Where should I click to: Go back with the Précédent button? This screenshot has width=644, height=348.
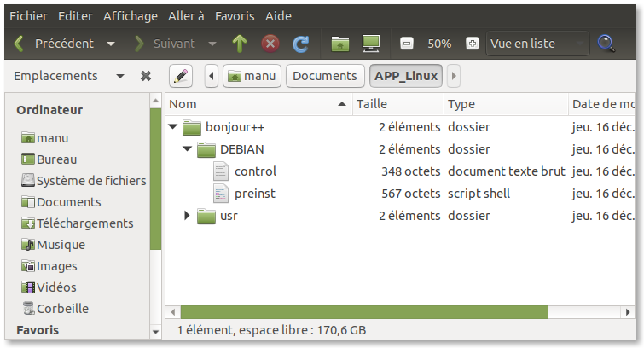pos(54,43)
